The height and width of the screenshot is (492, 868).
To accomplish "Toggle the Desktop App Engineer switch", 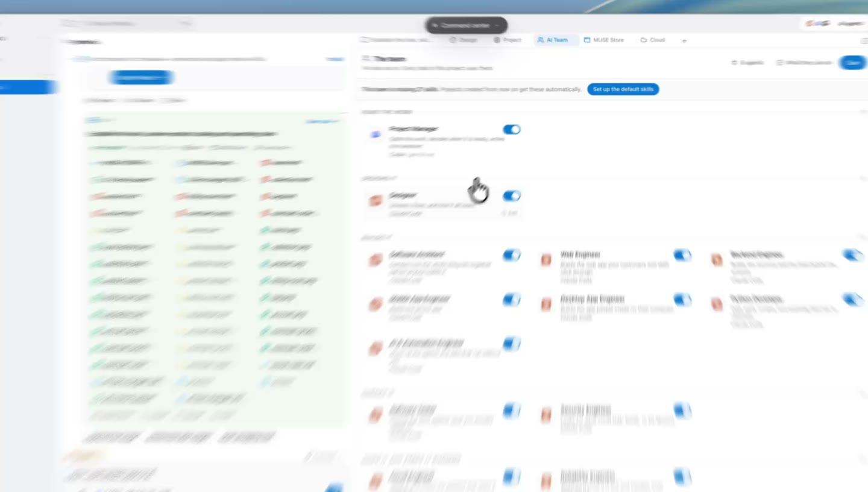I will coord(682,299).
